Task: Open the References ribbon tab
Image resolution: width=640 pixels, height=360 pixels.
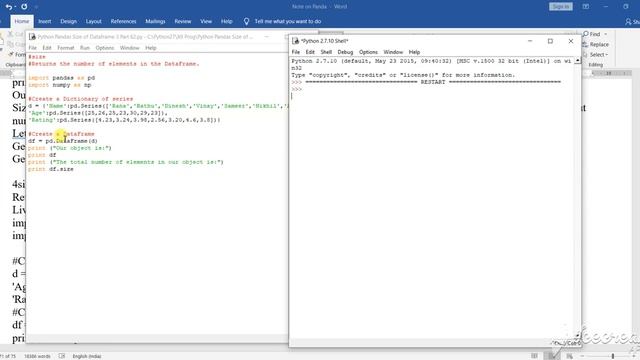Action: (x=123, y=21)
